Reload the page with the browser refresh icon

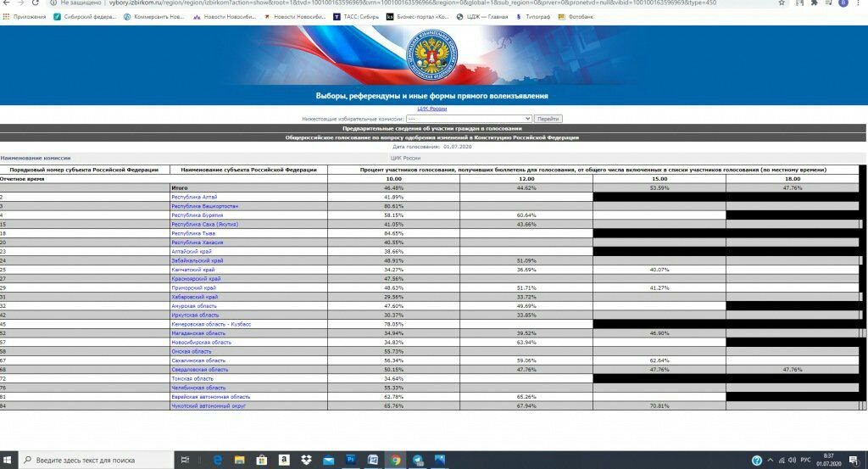coord(36,3)
